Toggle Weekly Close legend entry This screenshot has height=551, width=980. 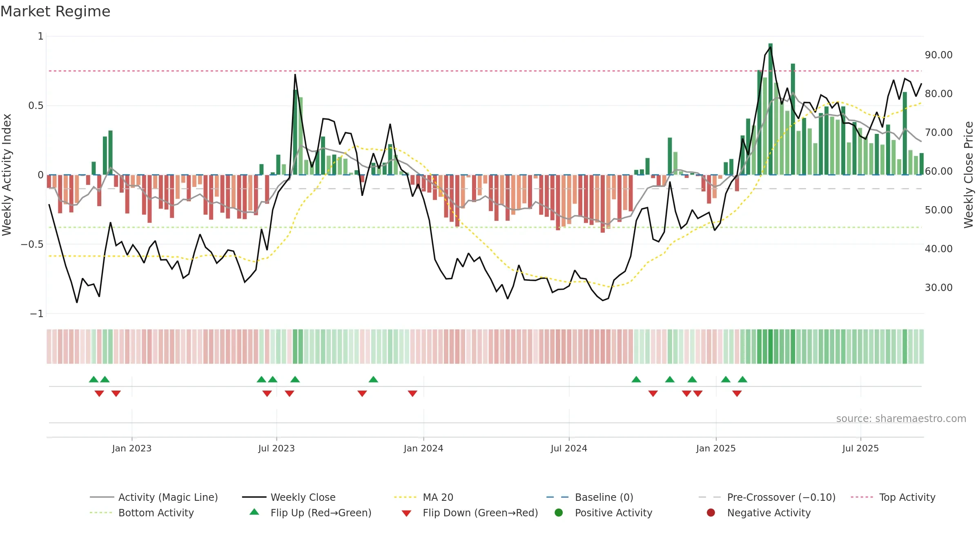(289, 497)
